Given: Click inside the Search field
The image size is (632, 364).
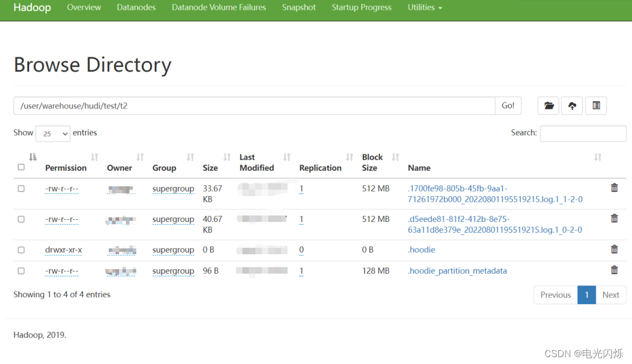Looking at the screenshot, I should coord(583,133).
